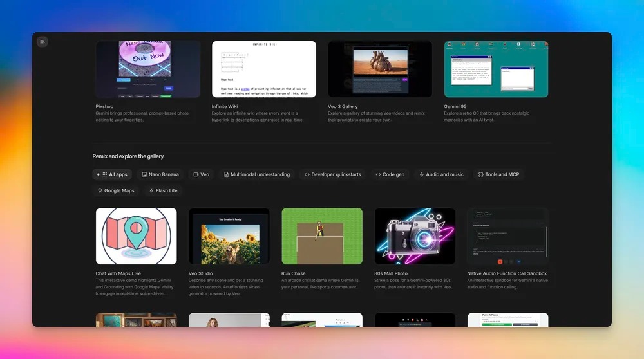Open the Veo 3 Gallery thumbnail
Image resolution: width=644 pixels, height=359 pixels.
pos(380,69)
